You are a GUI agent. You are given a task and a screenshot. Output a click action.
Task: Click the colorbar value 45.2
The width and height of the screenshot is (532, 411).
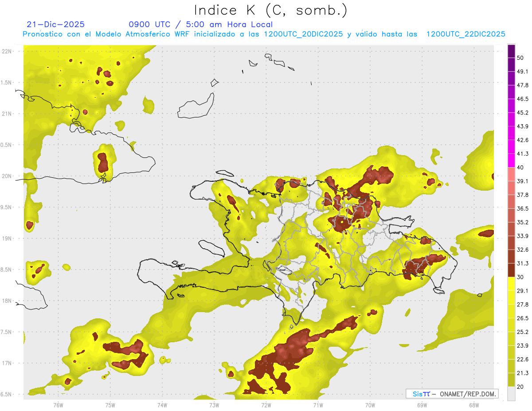[523, 113]
